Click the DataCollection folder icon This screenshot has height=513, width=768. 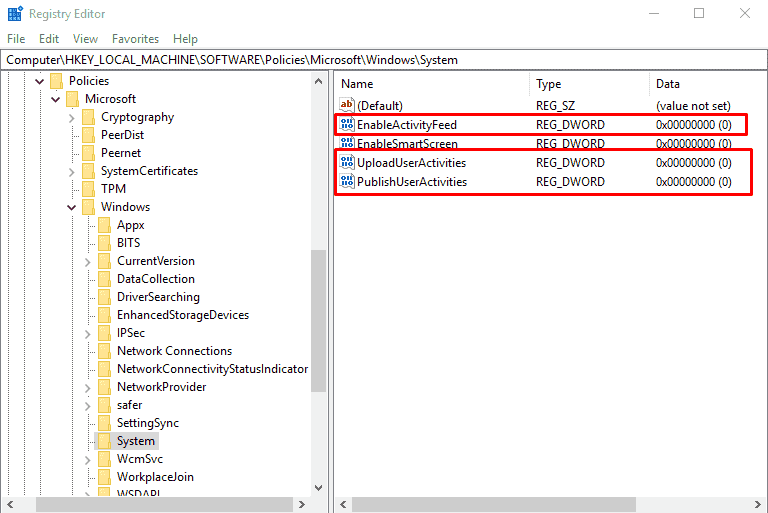(x=104, y=279)
